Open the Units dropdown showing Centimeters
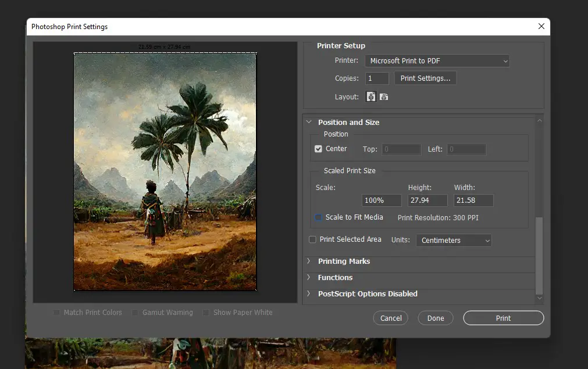 pos(453,240)
